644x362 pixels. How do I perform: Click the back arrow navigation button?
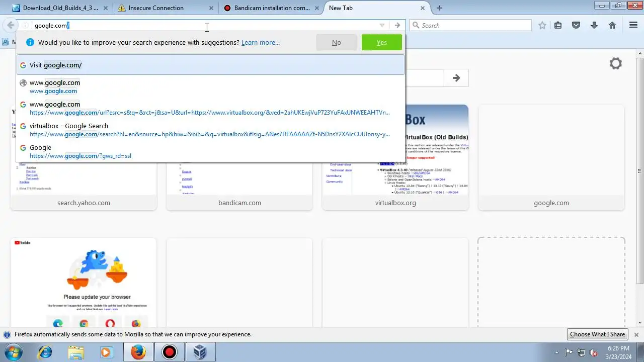pos(11,25)
